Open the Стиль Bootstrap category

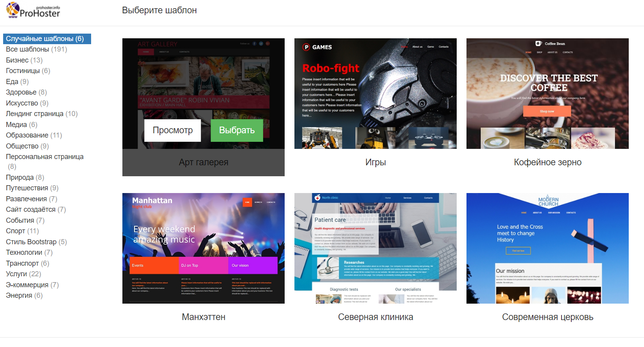[x=36, y=242]
